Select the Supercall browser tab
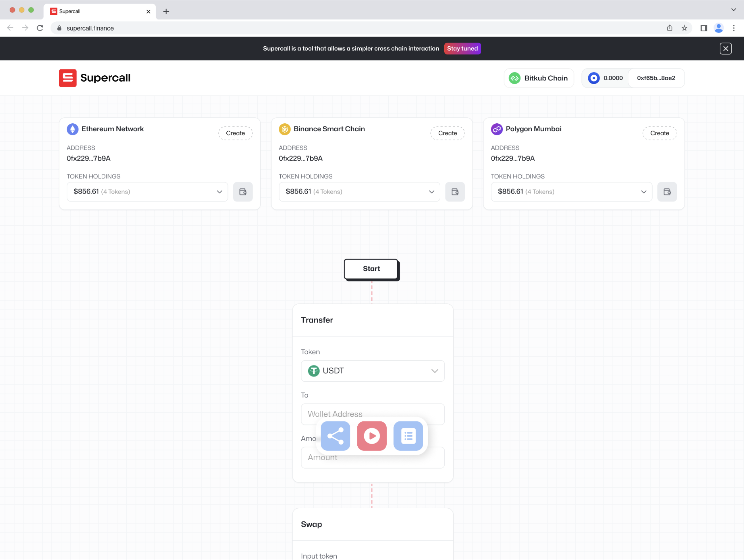The width and height of the screenshot is (745, 560). point(98,11)
